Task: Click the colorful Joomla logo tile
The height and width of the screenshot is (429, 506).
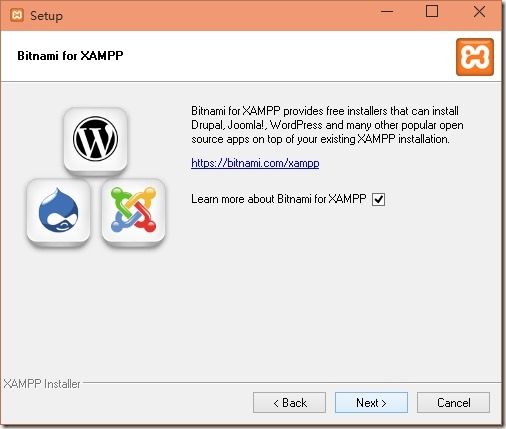Action: pos(133,211)
